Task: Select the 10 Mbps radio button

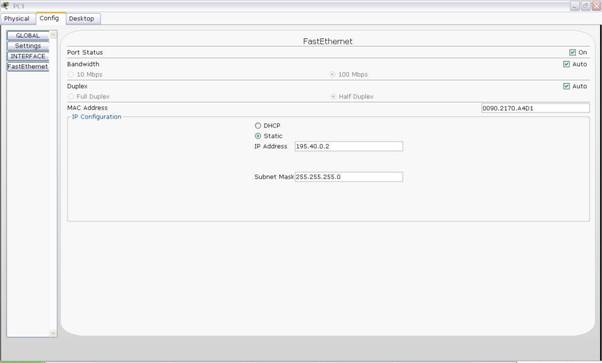Action: pyautogui.click(x=71, y=75)
